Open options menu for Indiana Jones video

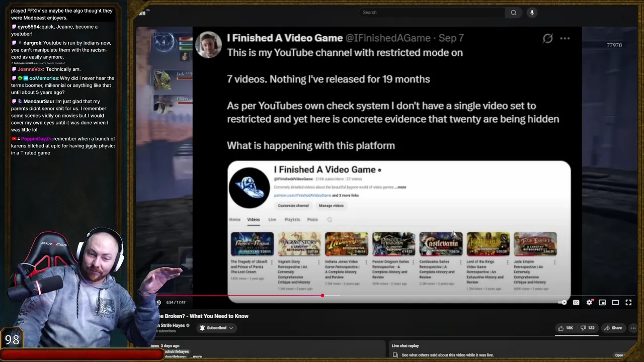coord(366,262)
